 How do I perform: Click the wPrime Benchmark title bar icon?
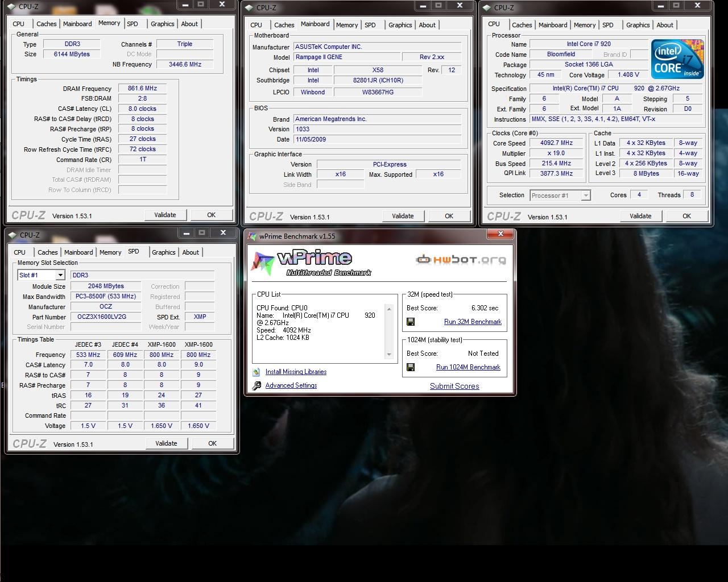pyautogui.click(x=252, y=236)
